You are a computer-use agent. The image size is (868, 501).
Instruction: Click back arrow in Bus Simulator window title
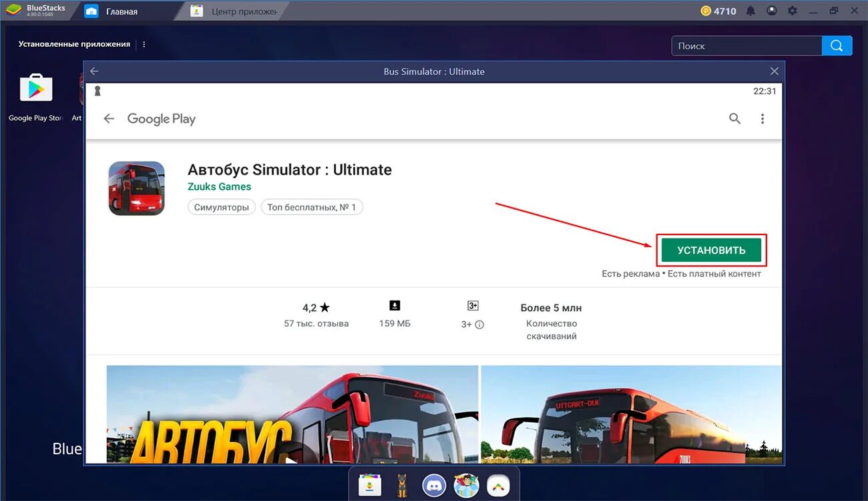[94, 71]
